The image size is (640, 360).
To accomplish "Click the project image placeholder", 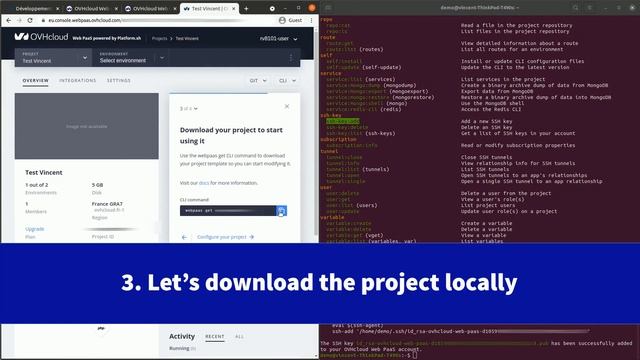I will pos(87,126).
